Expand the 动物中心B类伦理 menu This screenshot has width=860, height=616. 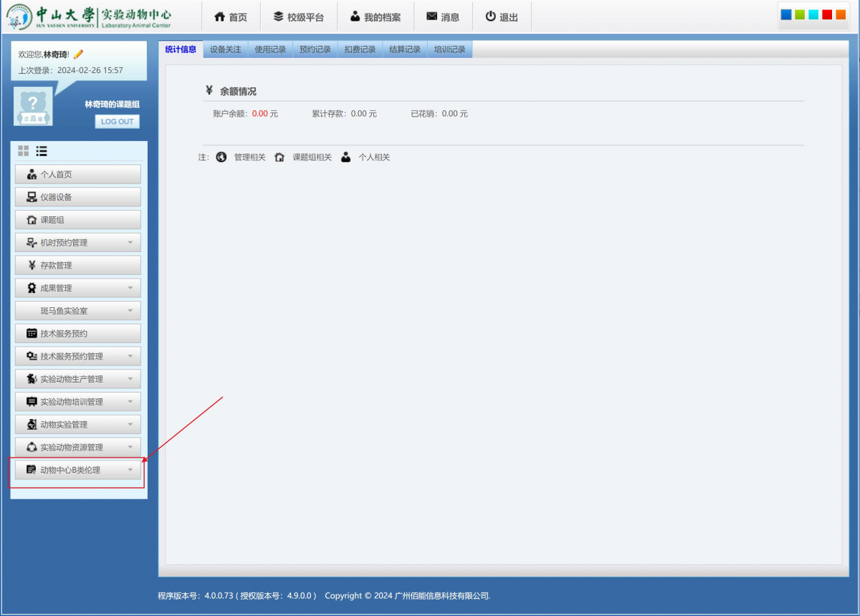(x=130, y=471)
